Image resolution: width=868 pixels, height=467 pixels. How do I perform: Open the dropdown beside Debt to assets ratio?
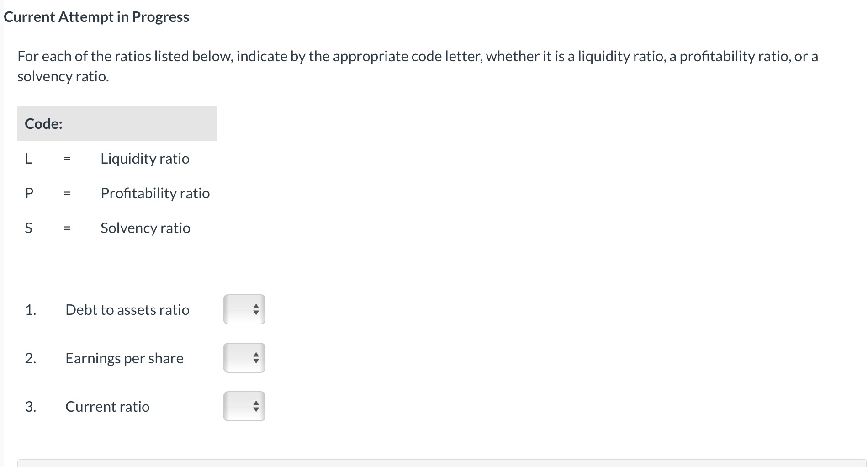pos(244,310)
